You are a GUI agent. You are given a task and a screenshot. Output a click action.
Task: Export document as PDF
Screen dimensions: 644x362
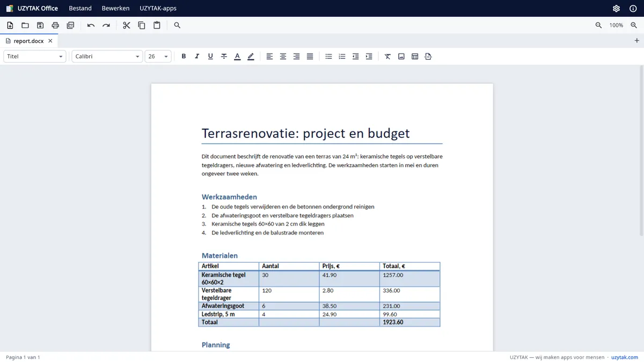point(70,25)
